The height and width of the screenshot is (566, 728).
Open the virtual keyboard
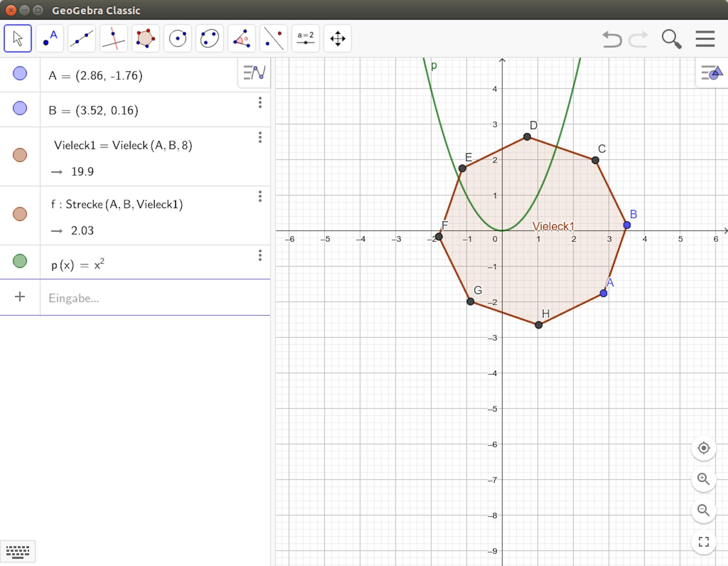[x=18, y=552]
